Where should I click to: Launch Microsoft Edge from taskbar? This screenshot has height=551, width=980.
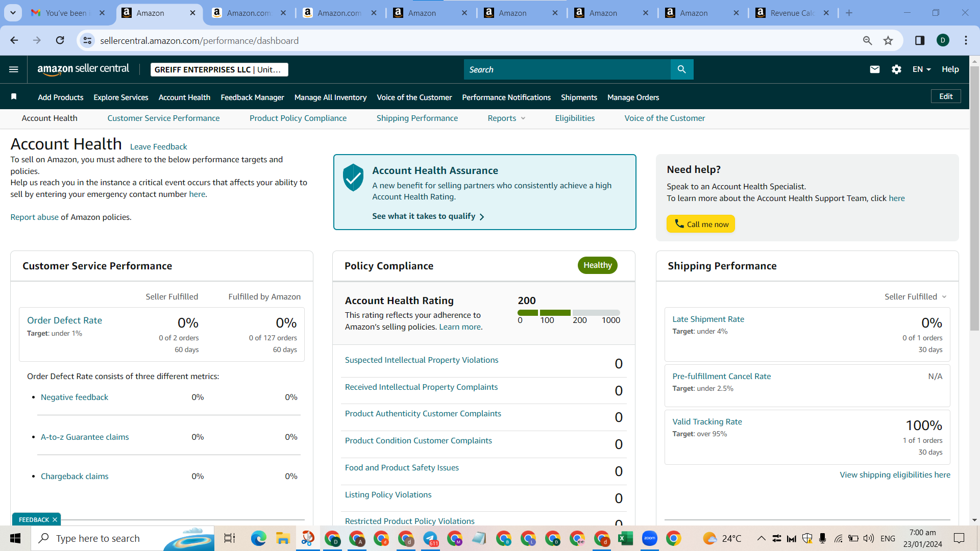258,538
